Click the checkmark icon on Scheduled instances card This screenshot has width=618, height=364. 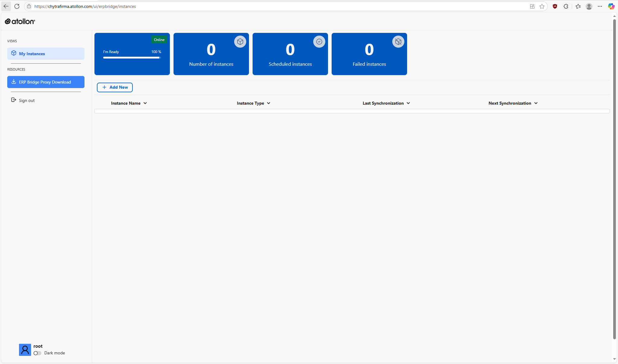coord(319,42)
